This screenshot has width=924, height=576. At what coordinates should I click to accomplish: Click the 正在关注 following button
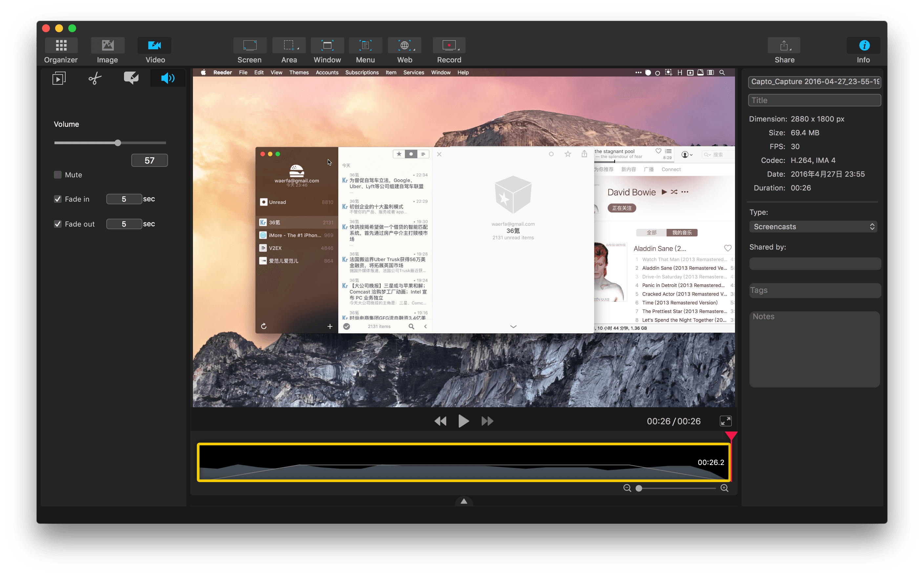pos(622,208)
